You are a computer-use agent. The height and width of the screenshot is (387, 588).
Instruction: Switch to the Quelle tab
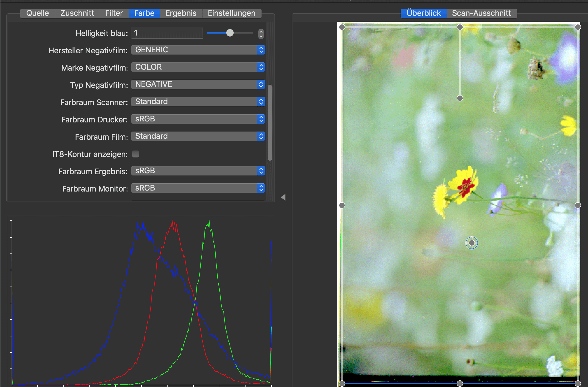tap(38, 13)
